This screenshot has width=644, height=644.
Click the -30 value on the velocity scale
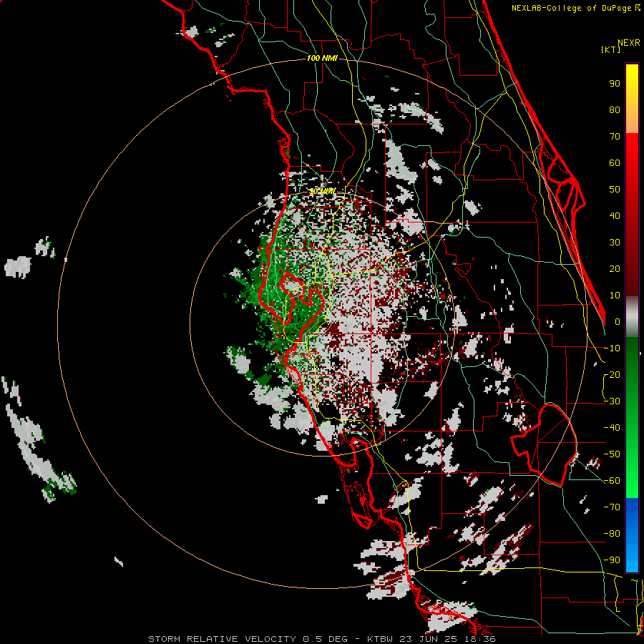(612, 401)
